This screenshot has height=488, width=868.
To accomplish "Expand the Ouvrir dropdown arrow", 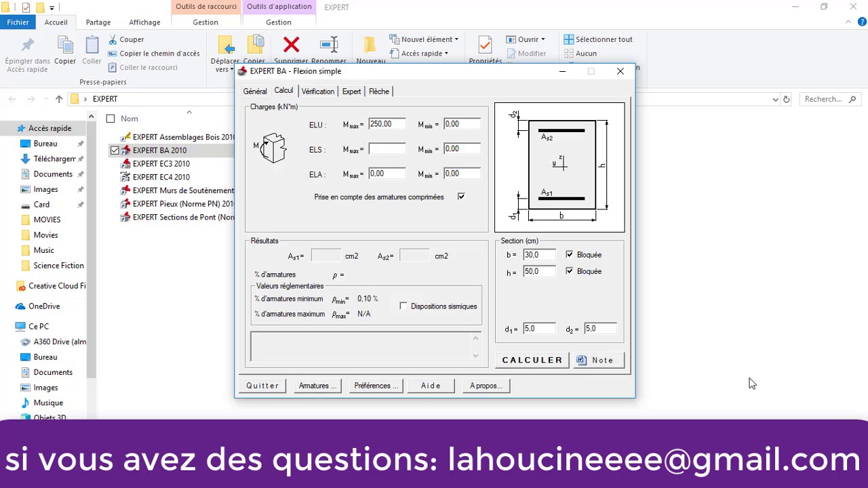I will 542,40.
